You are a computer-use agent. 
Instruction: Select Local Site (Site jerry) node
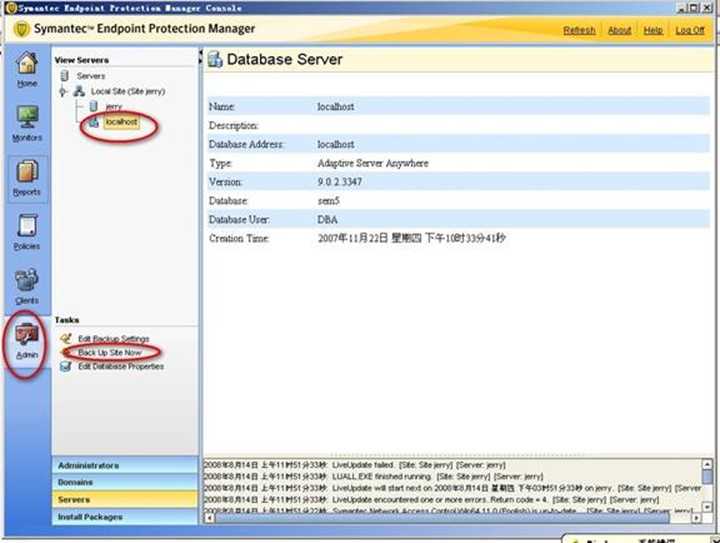click(x=128, y=91)
